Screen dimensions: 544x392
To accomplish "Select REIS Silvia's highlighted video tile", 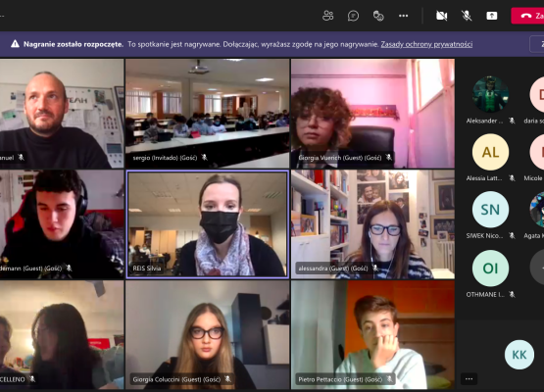I will [x=207, y=224].
